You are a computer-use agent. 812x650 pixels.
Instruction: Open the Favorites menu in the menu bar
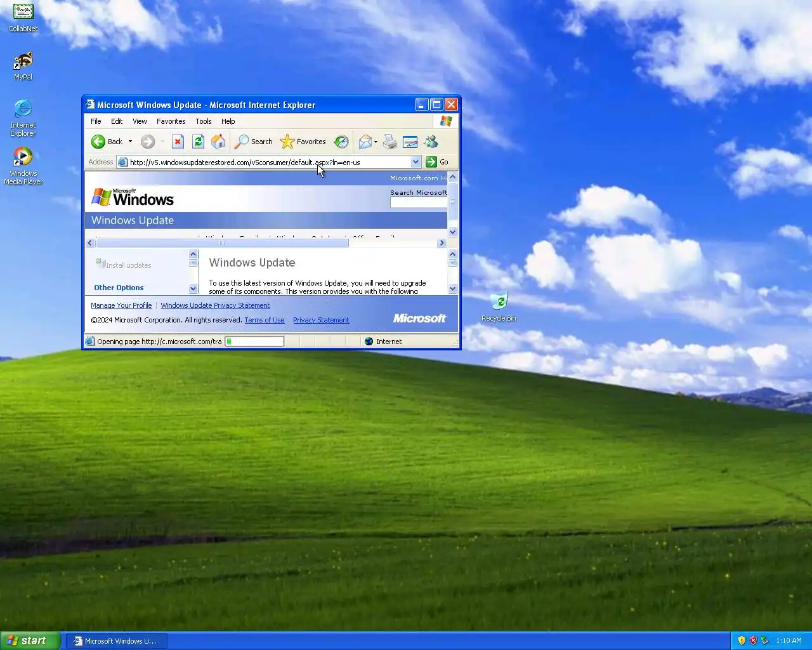(171, 121)
